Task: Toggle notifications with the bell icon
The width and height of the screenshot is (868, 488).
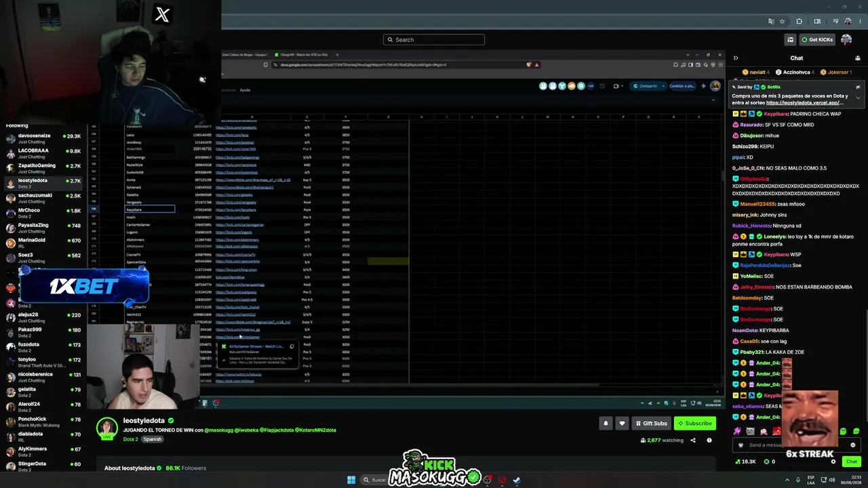Action: (x=606, y=424)
